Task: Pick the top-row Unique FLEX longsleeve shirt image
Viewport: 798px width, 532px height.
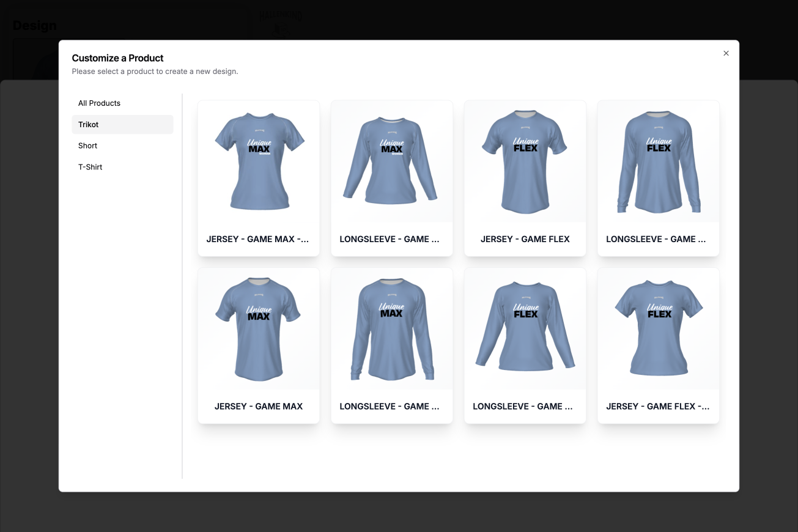Action: [658, 161]
